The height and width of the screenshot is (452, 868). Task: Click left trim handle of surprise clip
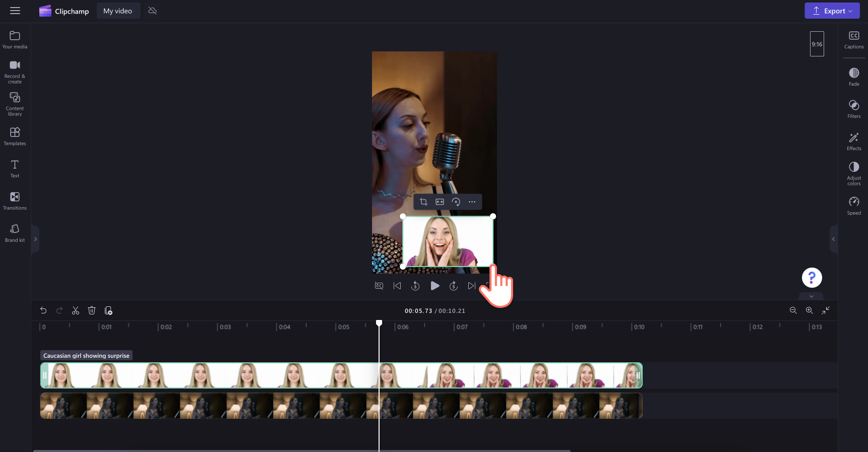pyautogui.click(x=44, y=375)
